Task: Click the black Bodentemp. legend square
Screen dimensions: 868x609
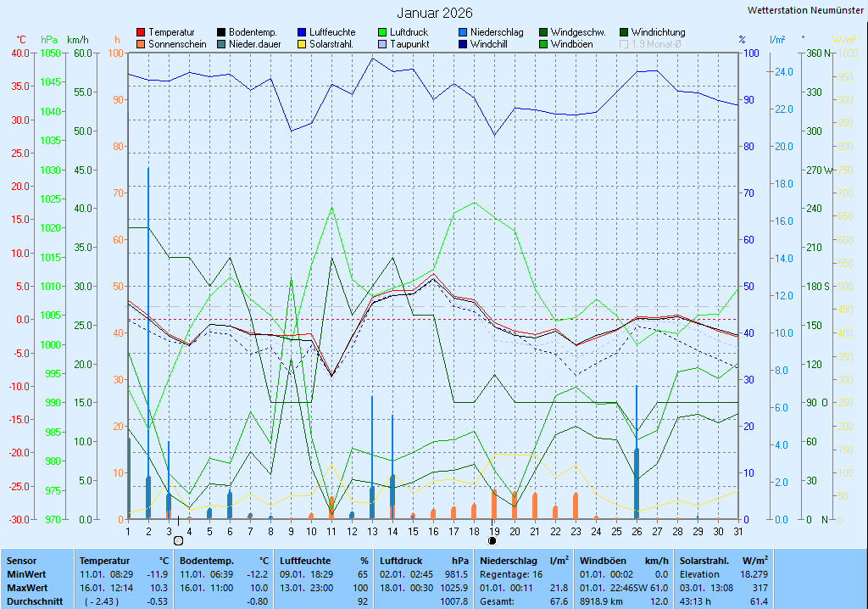Action: click(221, 32)
